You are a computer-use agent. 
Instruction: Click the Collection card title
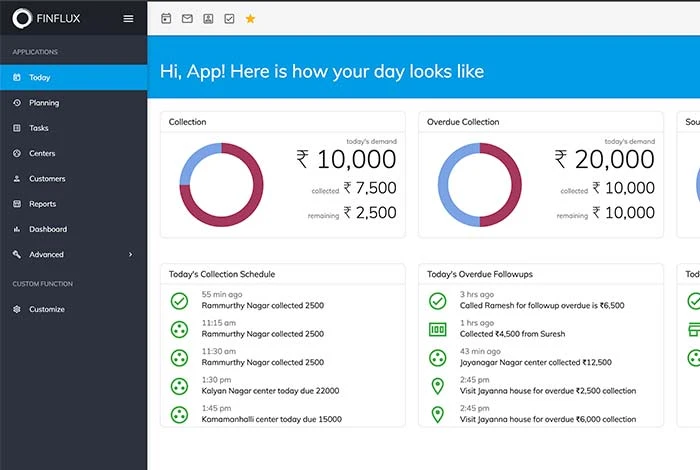click(188, 122)
